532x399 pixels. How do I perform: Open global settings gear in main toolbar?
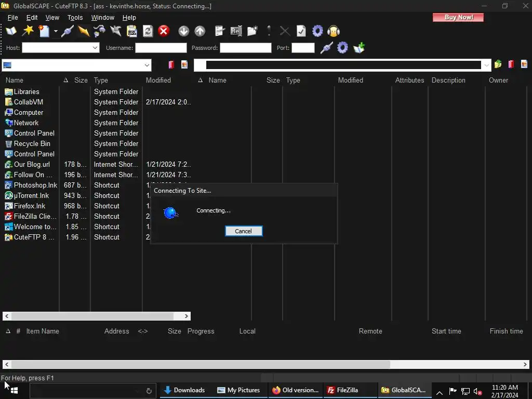[x=317, y=31]
